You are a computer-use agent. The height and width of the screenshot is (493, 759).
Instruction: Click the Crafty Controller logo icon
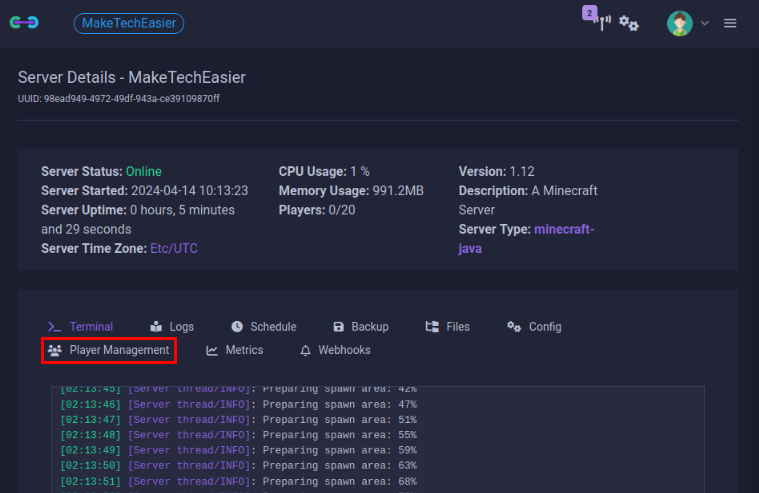[x=24, y=22]
